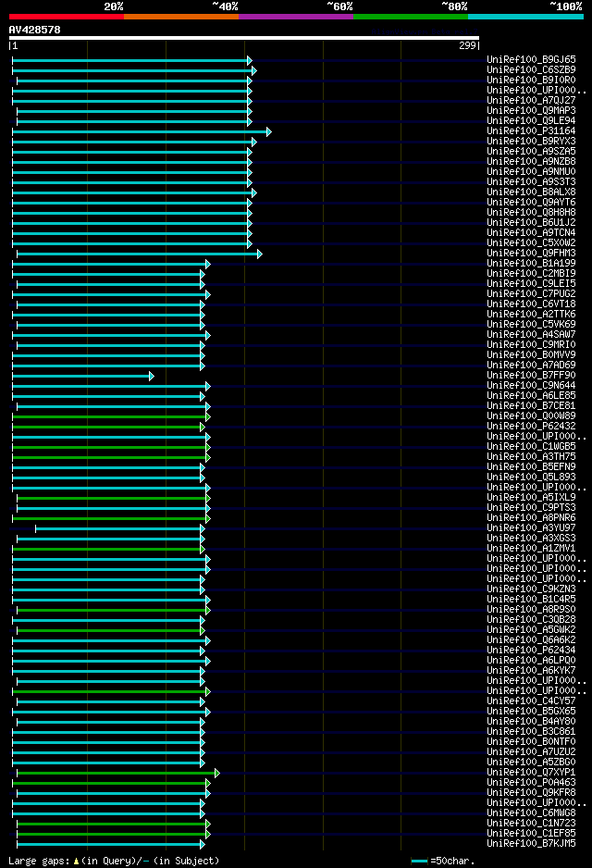Select the UniRef100_A3YU97 label
Image resolution: width=592 pixels, height=868 pixels.
pyautogui.click(x=531, y=528)
